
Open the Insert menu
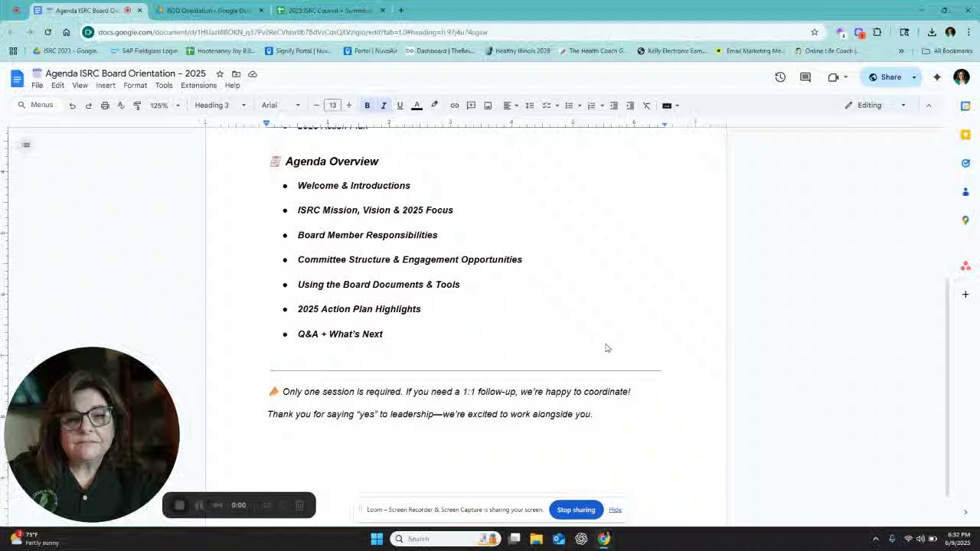point(106,86)
